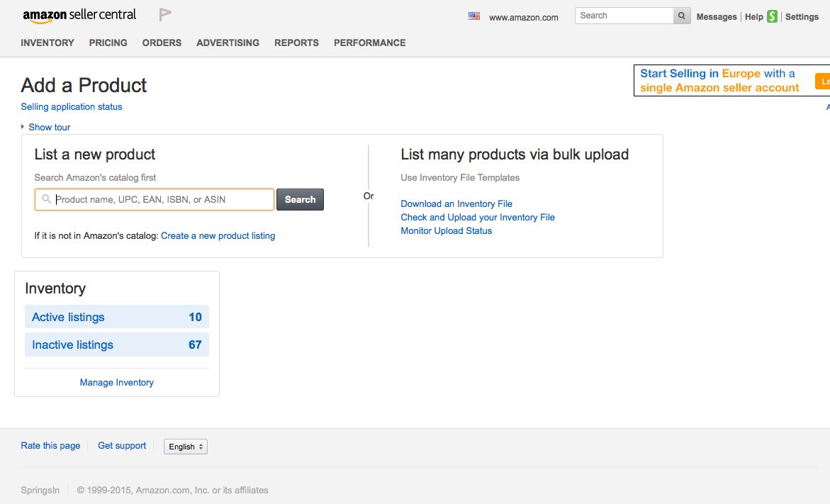Viewport: 830px width, 504px height.
Task: Click www.amazon.com marketplace link
Action: pos(524,17)
